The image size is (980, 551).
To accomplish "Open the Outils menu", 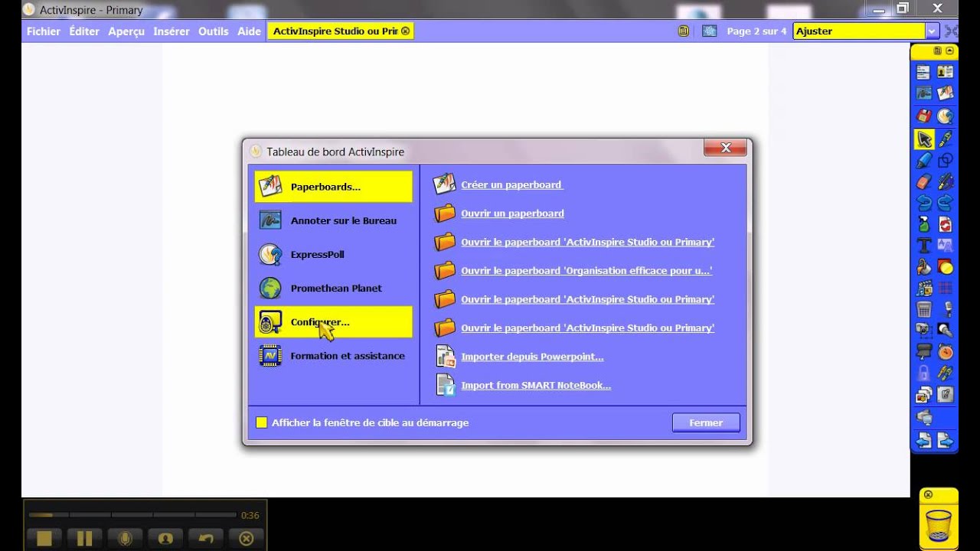I will 214,31.
